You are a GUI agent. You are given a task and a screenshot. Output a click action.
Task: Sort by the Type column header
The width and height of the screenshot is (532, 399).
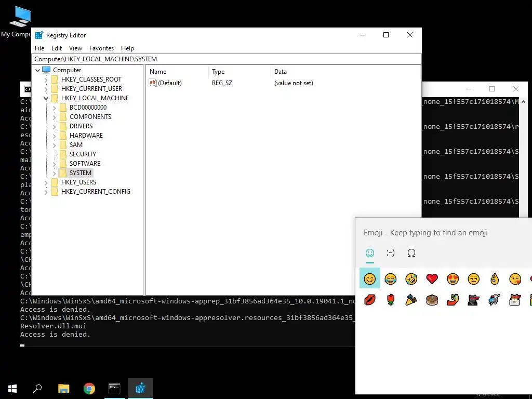240,72
